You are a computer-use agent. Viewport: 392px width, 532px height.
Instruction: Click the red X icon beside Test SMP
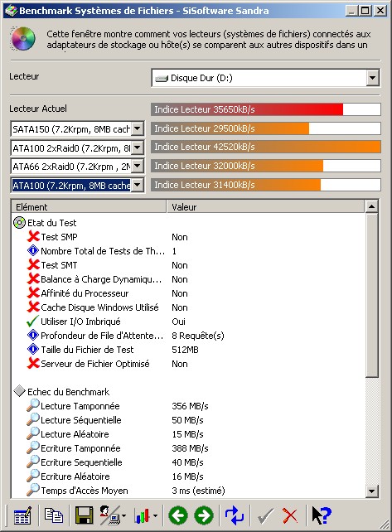click(33, 236)
